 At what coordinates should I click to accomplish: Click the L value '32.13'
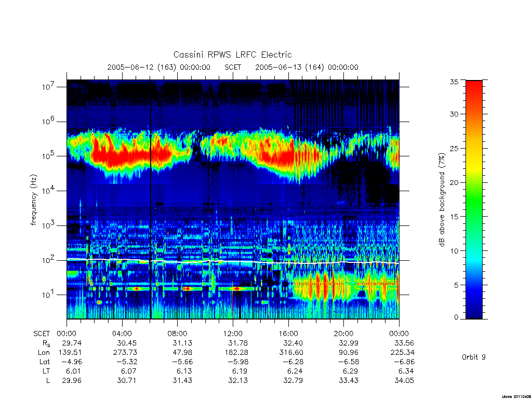[x=238, y=380]
